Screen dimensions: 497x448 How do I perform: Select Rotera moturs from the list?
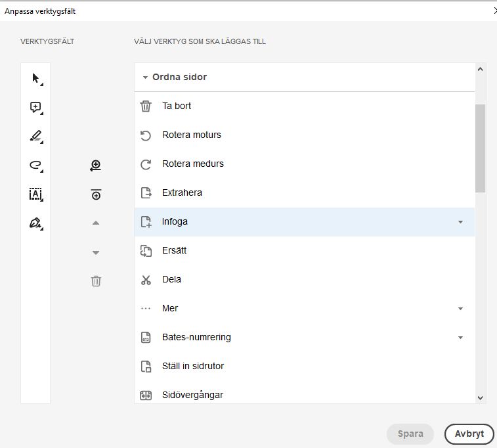tap(192, 135)
